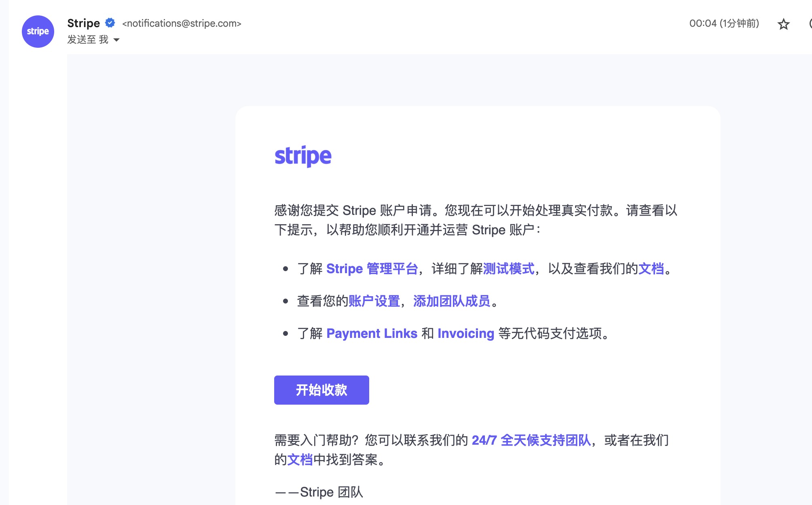Click the Stripe sender avatar icon
The height and width of the screenshot is (505, 812).
point(38,32)
